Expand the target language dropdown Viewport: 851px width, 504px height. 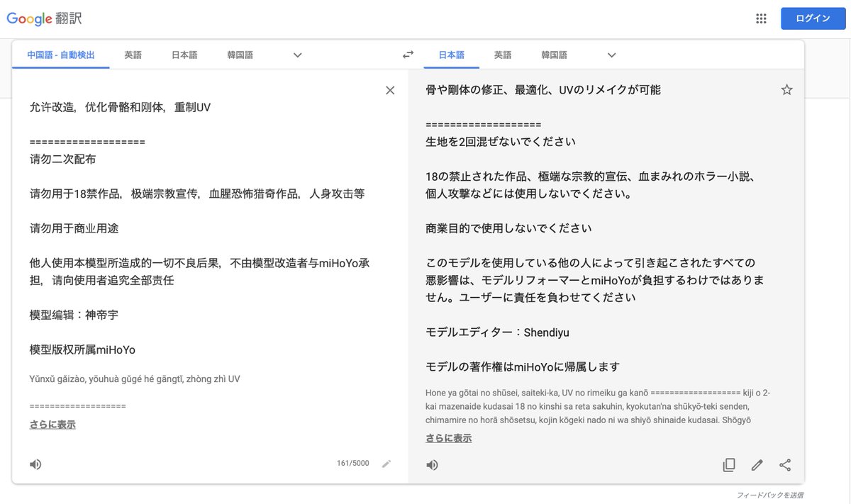[612, 55]
